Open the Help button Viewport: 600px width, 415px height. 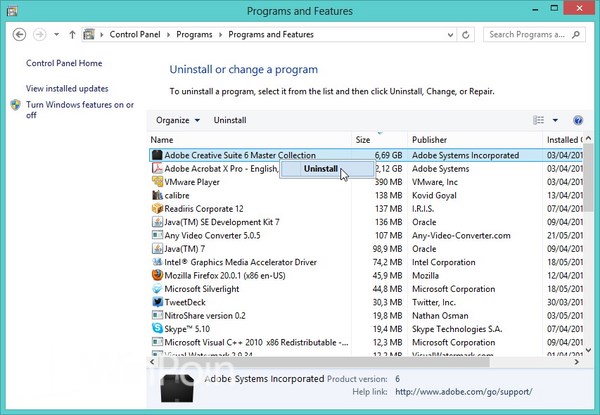(578, 120)
